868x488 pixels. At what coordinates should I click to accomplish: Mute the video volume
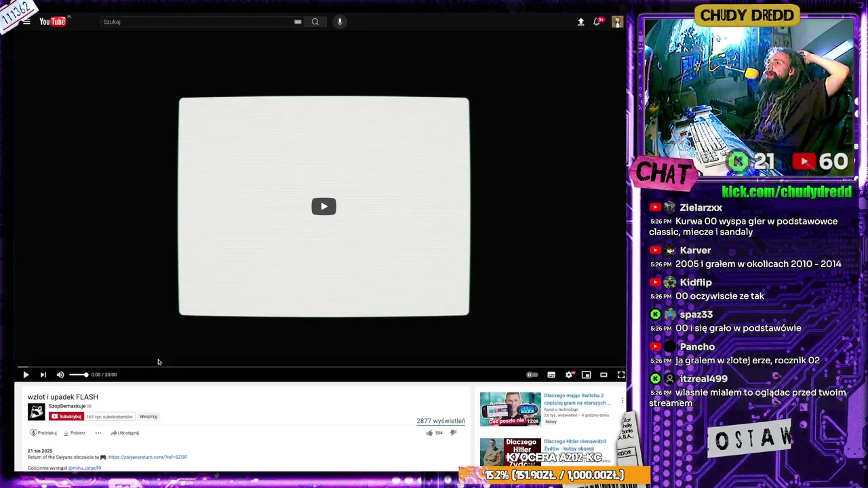point(60,375)
